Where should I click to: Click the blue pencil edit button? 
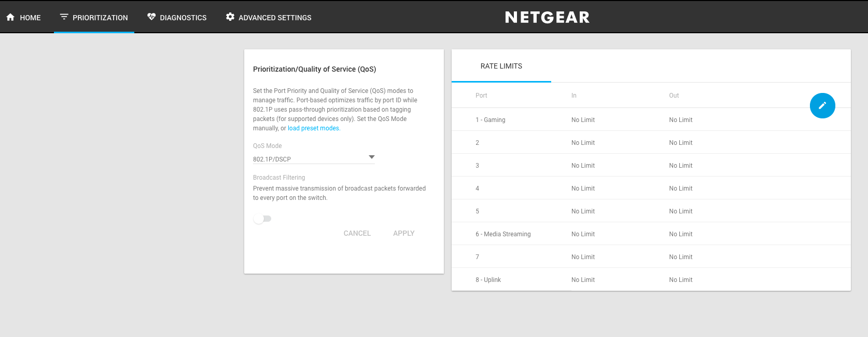(822, 105)
